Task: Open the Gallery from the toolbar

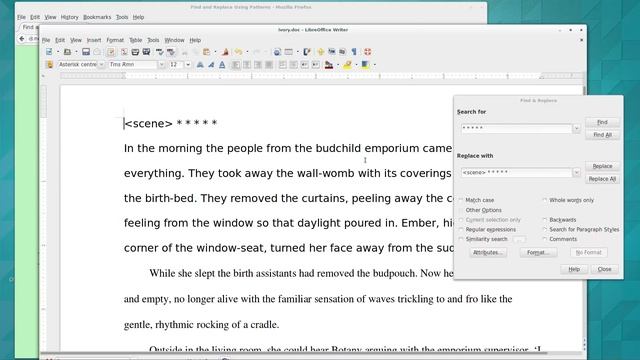Action: (x=332, y=52)
